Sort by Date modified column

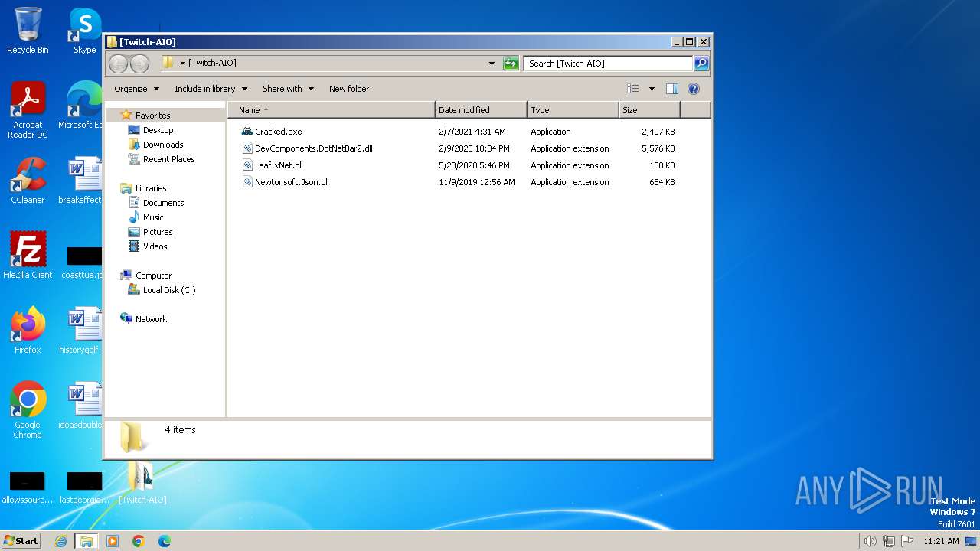coord(481,110)
